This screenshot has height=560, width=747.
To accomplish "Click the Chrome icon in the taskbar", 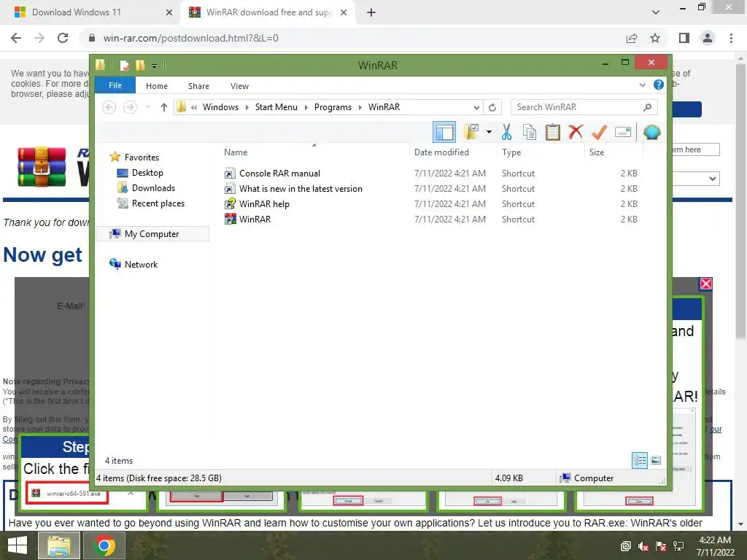I will point(104,545).
